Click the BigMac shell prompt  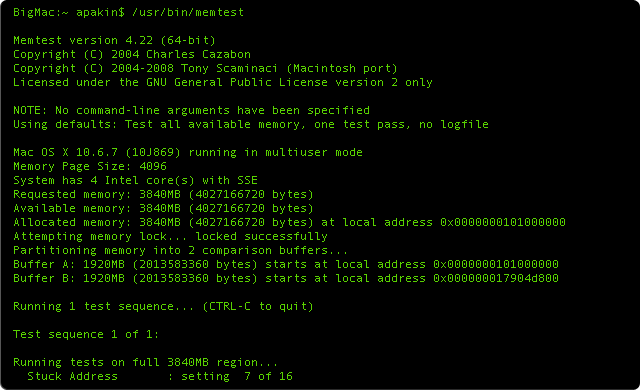[x=69, y=12]
